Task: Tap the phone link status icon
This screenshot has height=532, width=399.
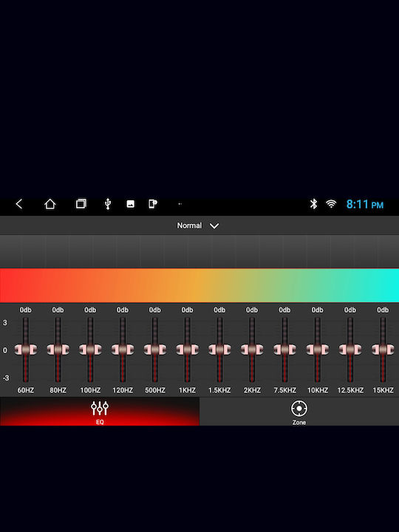Action: pyautogui.click(x=153, y=204)
